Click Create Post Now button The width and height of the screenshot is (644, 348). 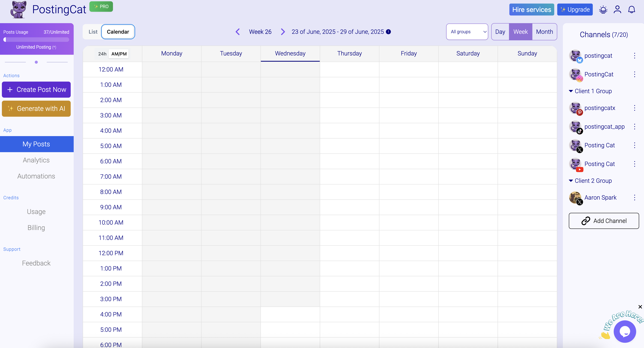36,90
